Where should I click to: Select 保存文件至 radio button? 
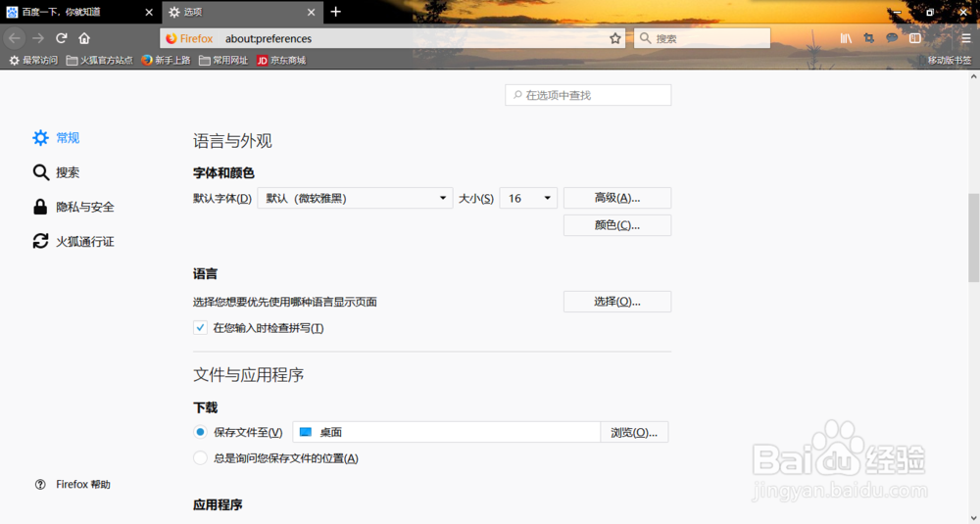(x=200, y=432)
